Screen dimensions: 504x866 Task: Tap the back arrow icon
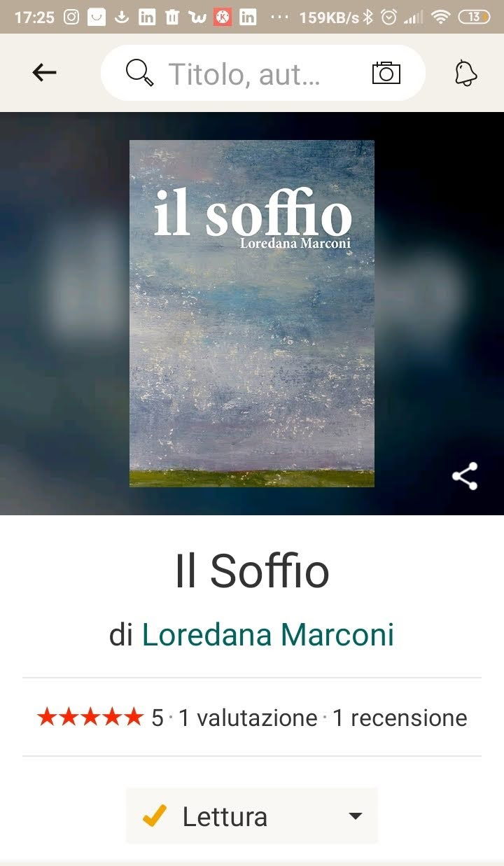(x=44, y=72)
